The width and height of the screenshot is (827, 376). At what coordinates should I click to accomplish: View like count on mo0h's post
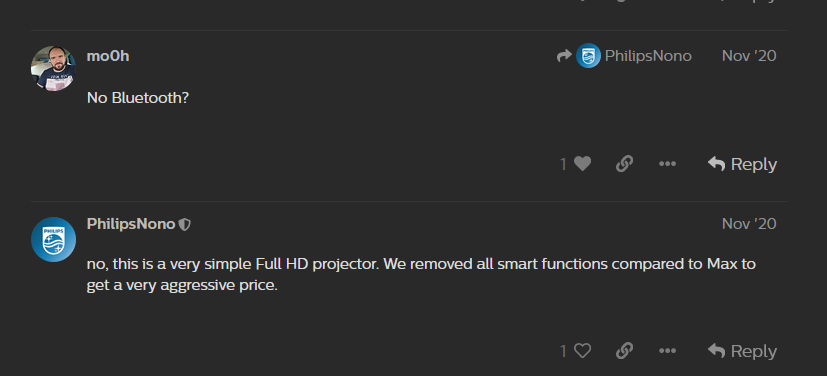pyautogui.click(x=563, y=165)
